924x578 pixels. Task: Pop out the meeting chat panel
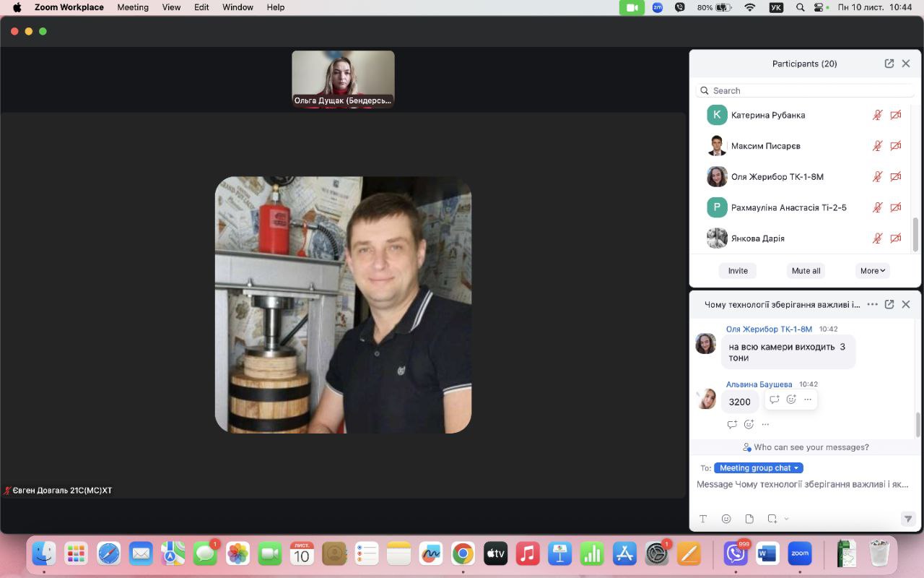tap(889, 304)
